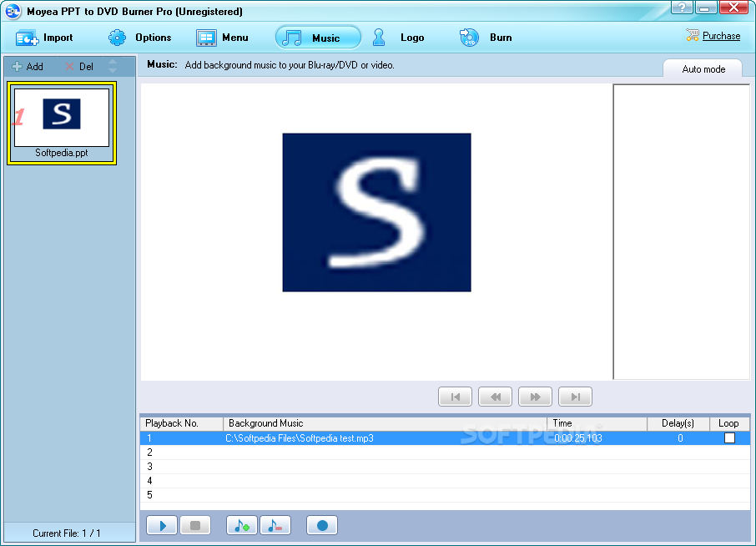Minimize the Moyea window

(706, 8)
